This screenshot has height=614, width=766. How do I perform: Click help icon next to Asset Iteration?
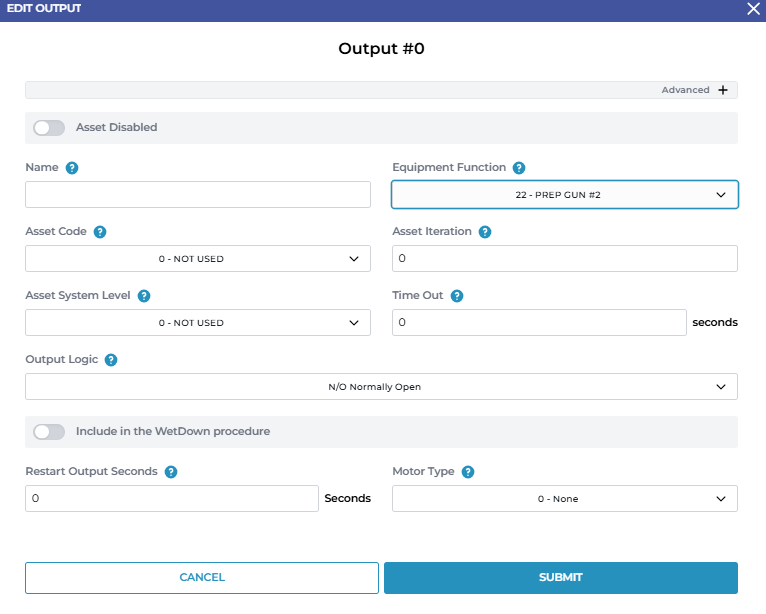(x=485, y=232)
